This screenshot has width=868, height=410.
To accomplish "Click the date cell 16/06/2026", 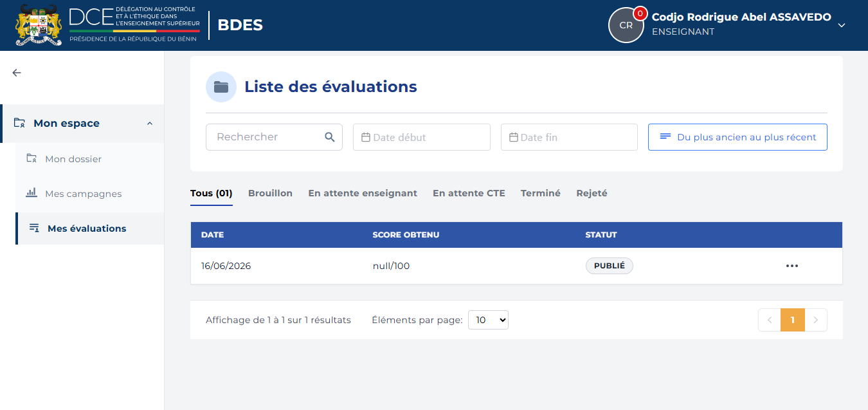I will 226,266.
